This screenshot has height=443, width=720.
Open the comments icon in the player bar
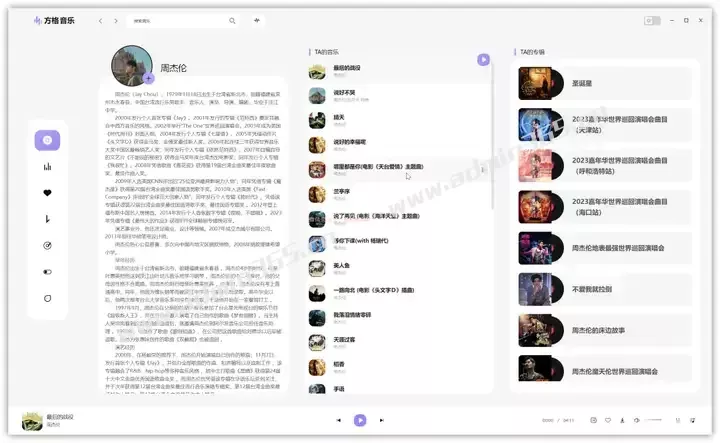click(593, 420)
